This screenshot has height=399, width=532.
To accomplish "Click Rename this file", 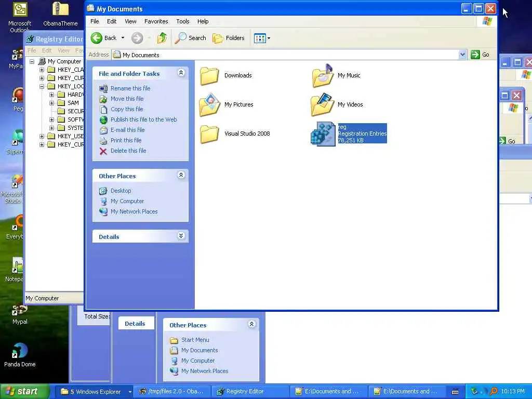I will tap(130, 88).
